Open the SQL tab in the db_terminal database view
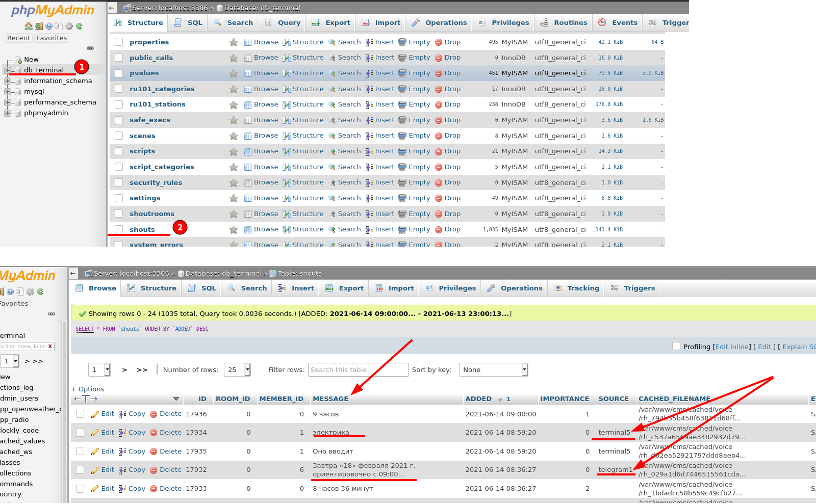This screenshot has height=504, width=816. (x=188, y=23)
